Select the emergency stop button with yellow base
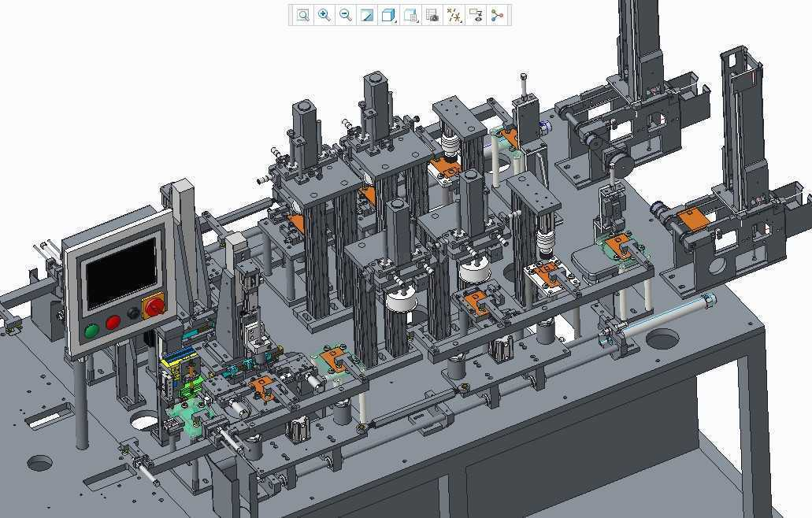Image resolution: width=812 pixels, height=518 pixels. coord(154,305)
